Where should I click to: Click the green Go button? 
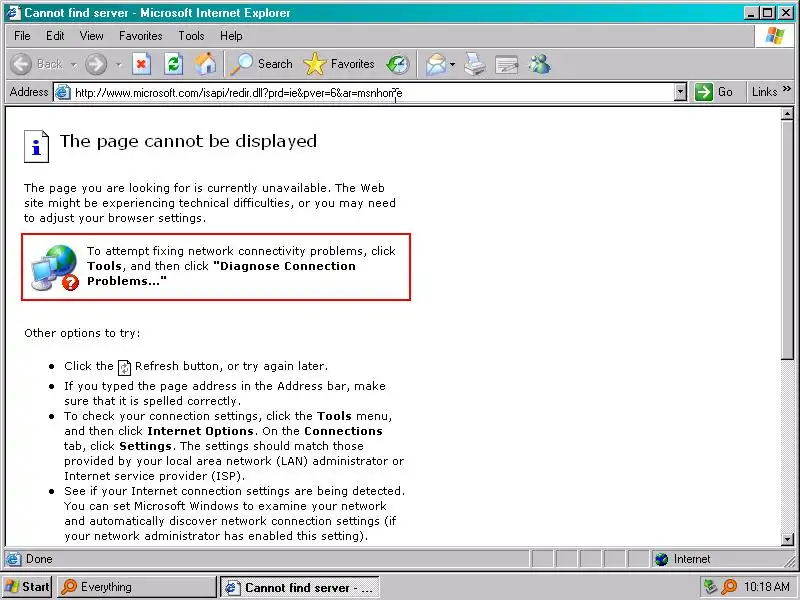714,92
